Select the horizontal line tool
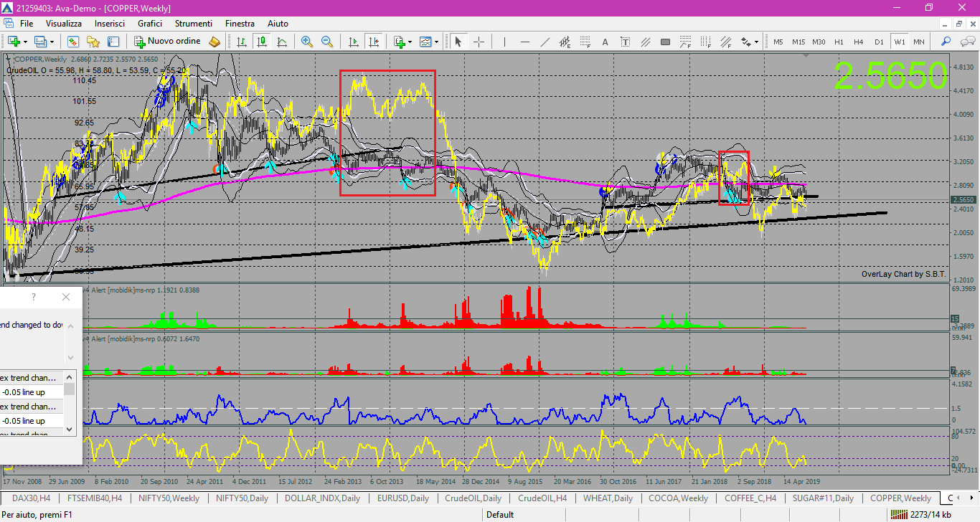The image size is (980, 522). pos(524,42)
